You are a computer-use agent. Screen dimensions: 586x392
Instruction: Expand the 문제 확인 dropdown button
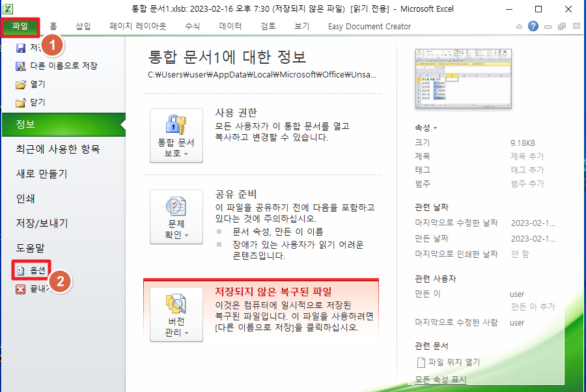pos(176,217)
